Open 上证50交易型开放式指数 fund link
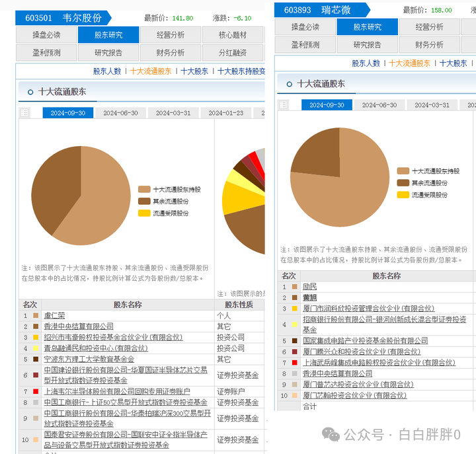This screenshot has height=454, width=476. [x=126, y=402]
